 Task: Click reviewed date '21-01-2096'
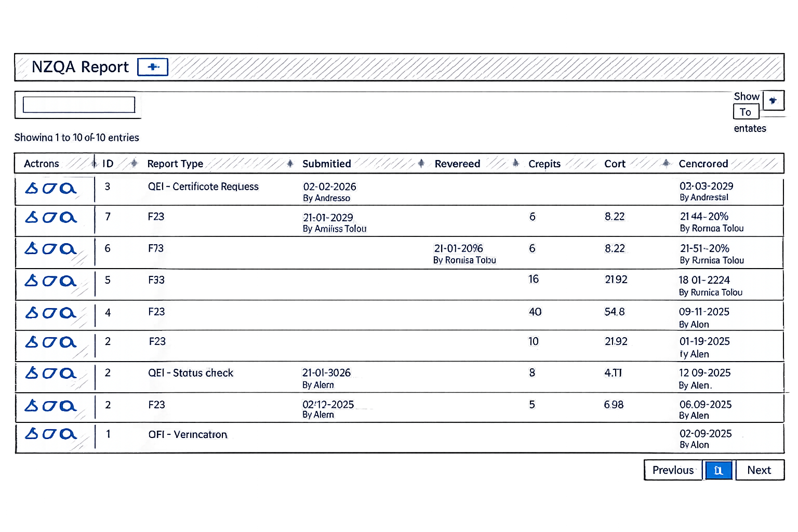coord(458,248)
